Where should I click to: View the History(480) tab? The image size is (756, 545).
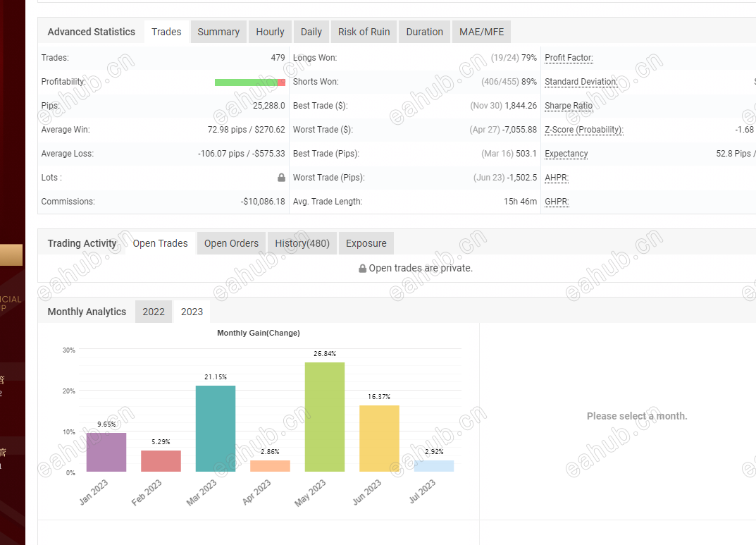(x=302, y=243)
